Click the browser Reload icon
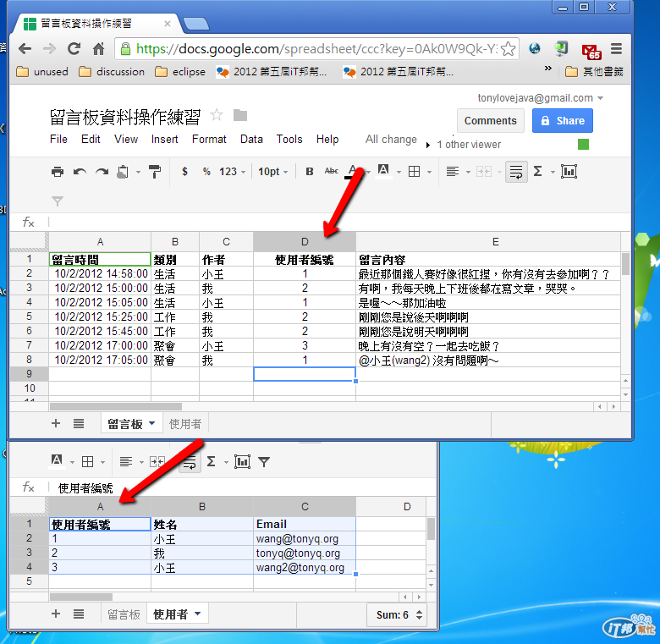Image resolution: width=660 pixels, height=644 pixels. coord(74,49)
